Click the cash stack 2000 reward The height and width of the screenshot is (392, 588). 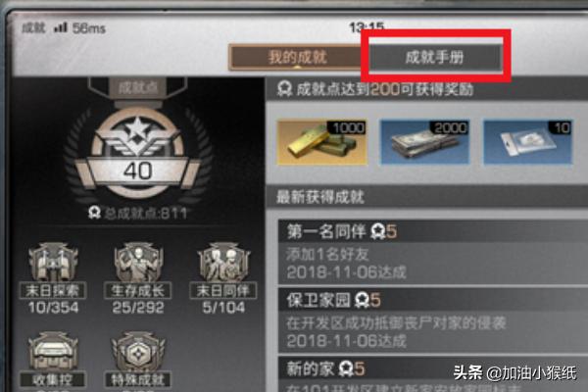point(425,142)
